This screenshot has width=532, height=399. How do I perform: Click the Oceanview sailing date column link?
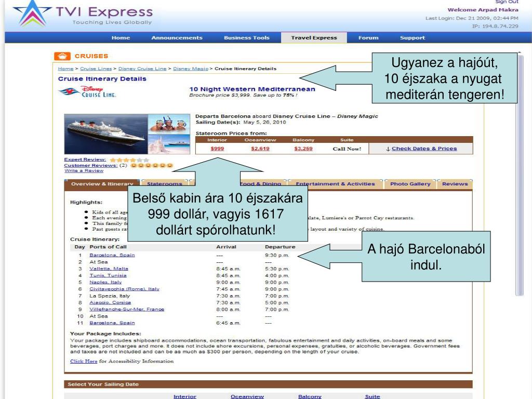coord(247,396)
